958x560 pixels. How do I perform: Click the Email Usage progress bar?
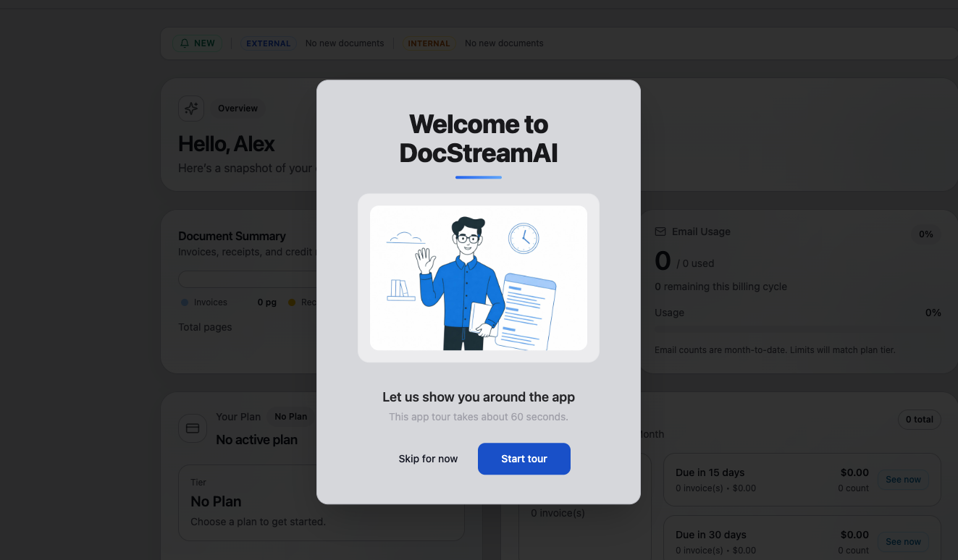pyautogui.click(x=797, y=330)
